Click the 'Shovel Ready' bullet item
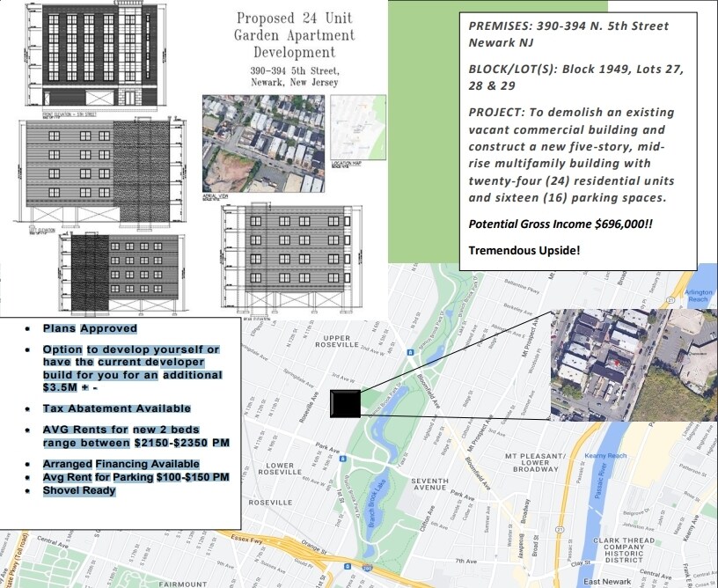Screen dimensions: 718x588 [x=79, y=490]
